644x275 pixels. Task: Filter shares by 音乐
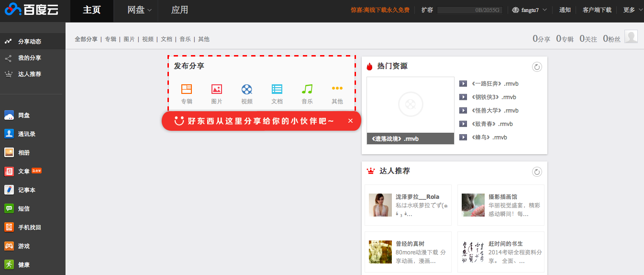185,39
